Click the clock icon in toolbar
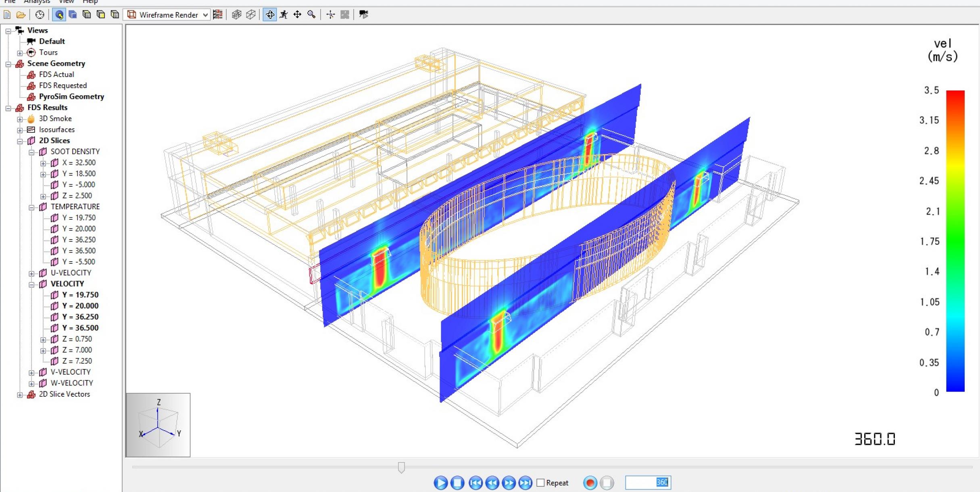980x492 pixels. [x=40, y=15]
